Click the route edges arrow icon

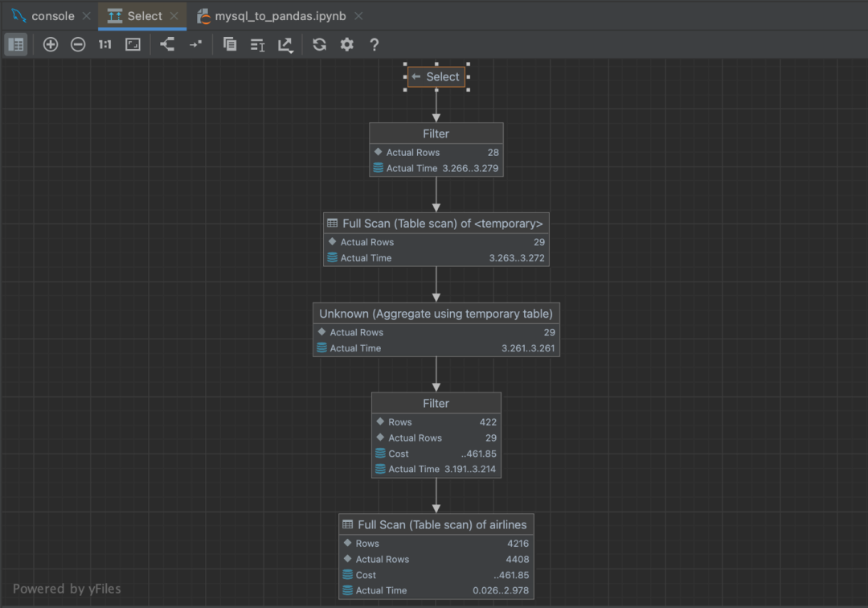point(195,44)
